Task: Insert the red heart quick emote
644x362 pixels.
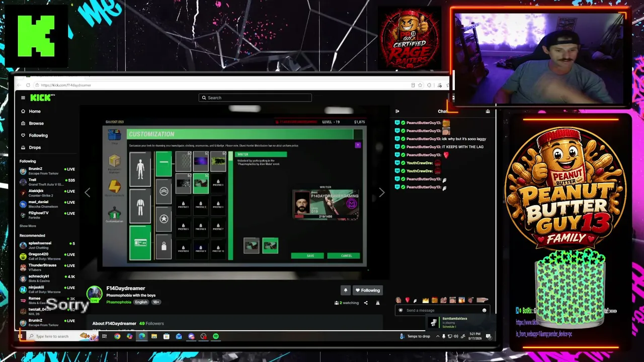Action: point(407,300)
